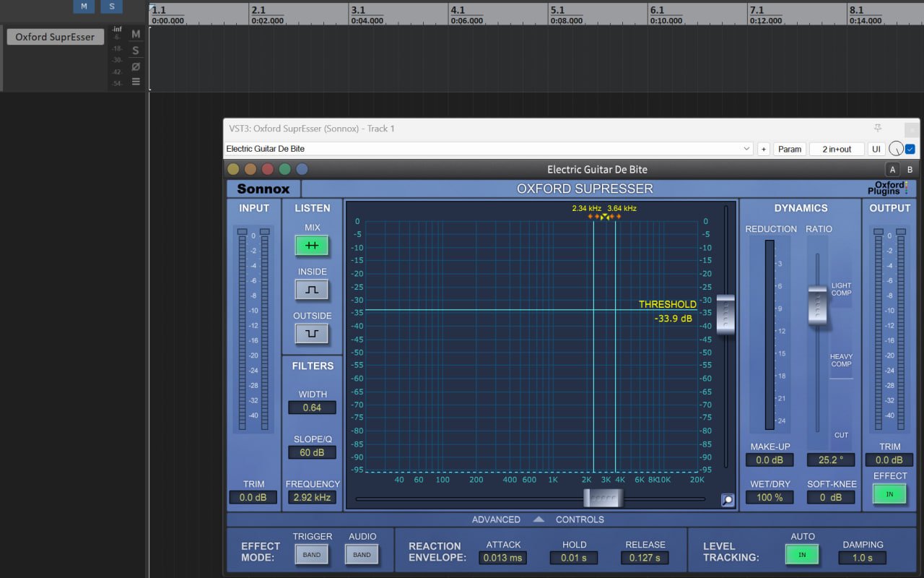
Task: Toggle the plugin bypass checkbox
Action: pyautogui.click(x=910, y=149)
